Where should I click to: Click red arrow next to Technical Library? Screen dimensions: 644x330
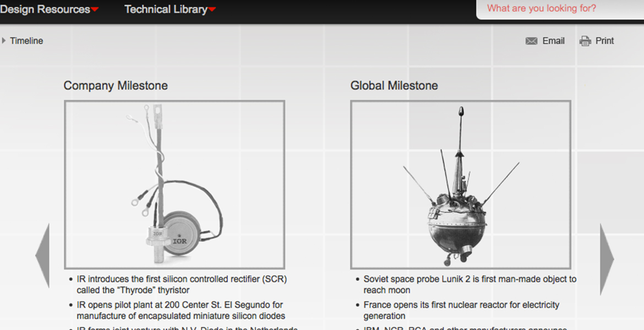point(212,10)
